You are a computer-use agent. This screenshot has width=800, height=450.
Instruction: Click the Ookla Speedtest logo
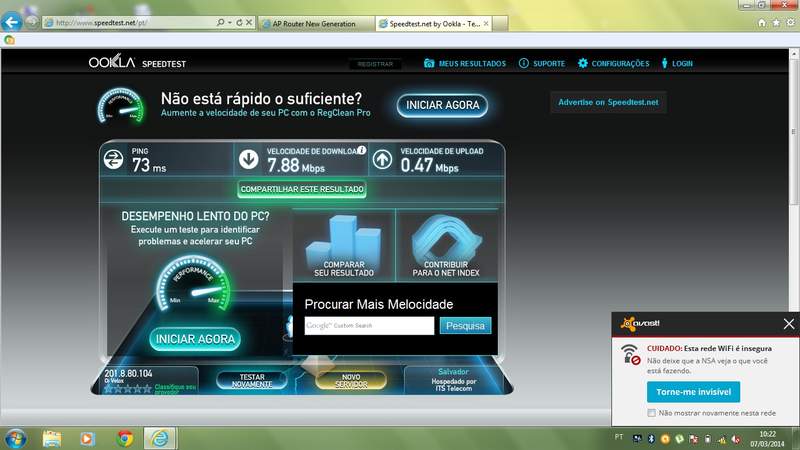click(137, 62)
